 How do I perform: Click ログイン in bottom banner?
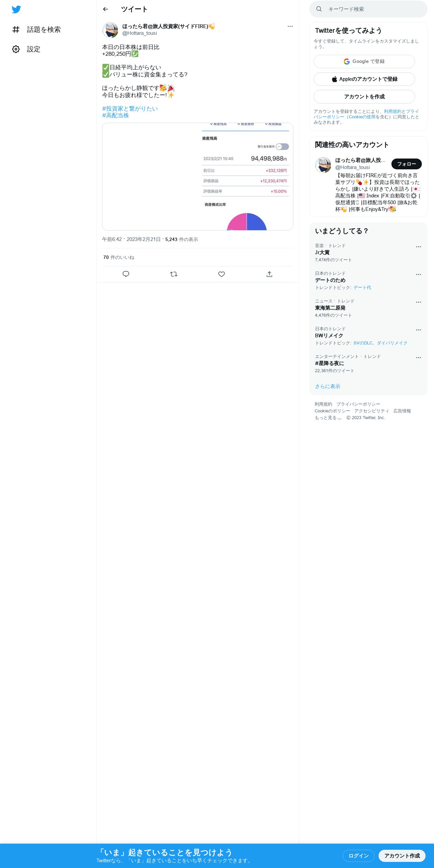[x=359, y=856]
